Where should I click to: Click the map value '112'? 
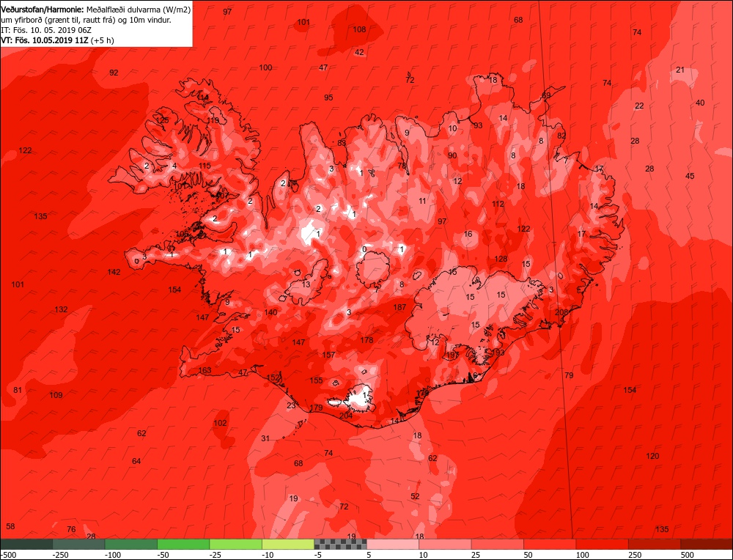pos(498,204)
